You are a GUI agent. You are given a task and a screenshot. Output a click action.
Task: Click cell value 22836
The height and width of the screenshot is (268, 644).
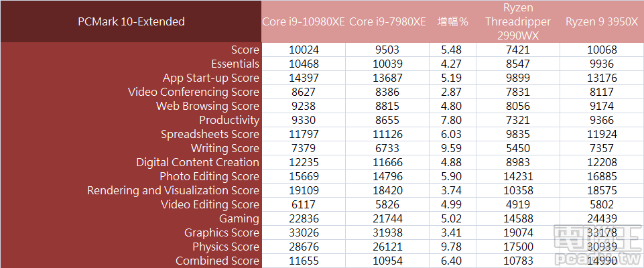[304, 218]
